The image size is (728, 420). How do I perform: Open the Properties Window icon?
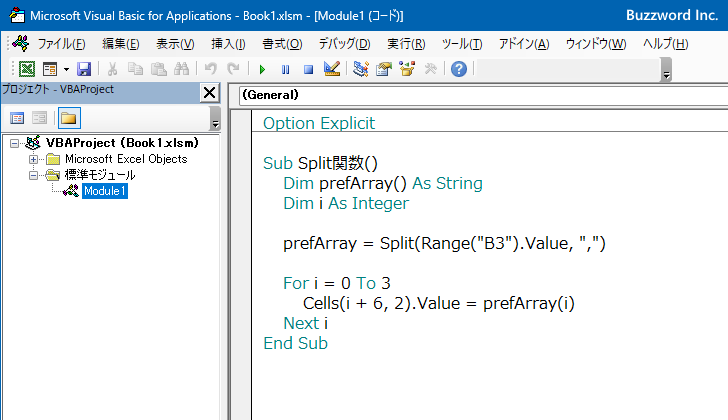[x=384, y=69]
